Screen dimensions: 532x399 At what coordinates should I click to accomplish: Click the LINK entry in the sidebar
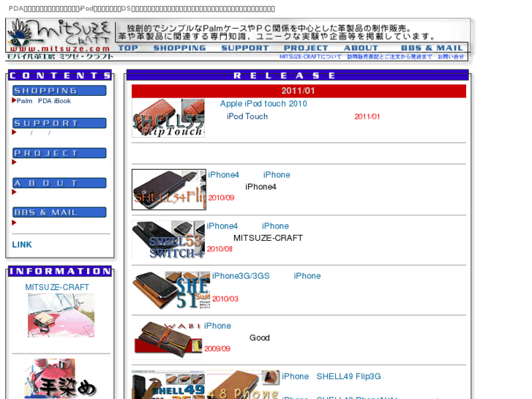coord(22,245)
